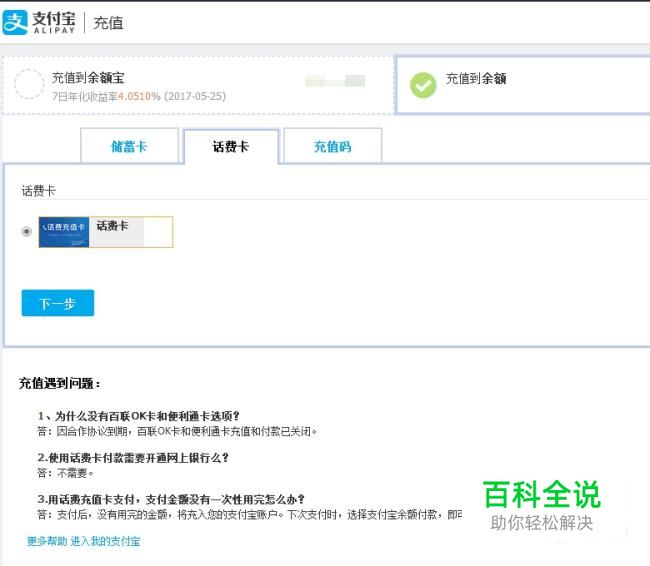
Task: Select the 话费卡 radio button
Action: click(27, 231)
